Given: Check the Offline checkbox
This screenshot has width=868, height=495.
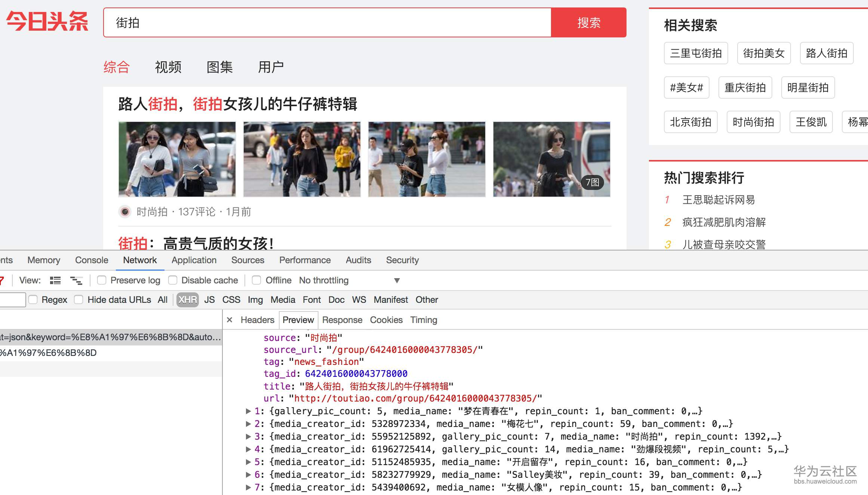Looking at the screenshot, I should (x=256, y=280).
